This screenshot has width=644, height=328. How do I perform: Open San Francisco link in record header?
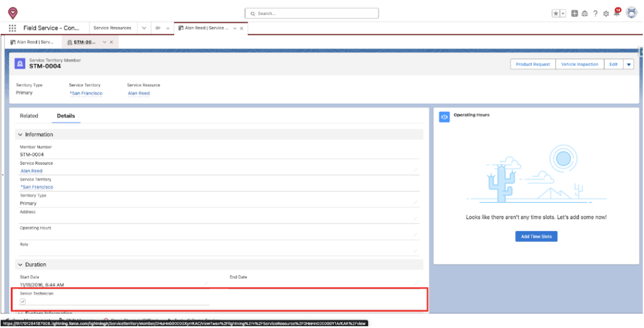(x=86, y=93)
